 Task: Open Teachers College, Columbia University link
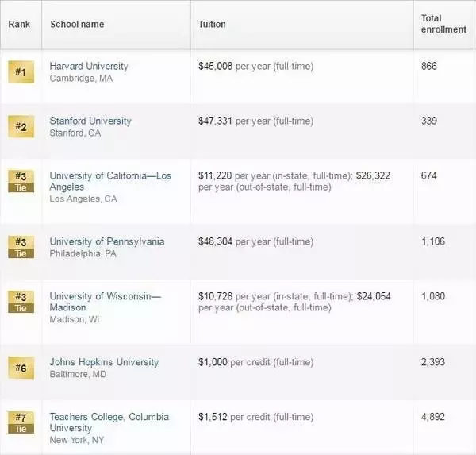point(109,422)
